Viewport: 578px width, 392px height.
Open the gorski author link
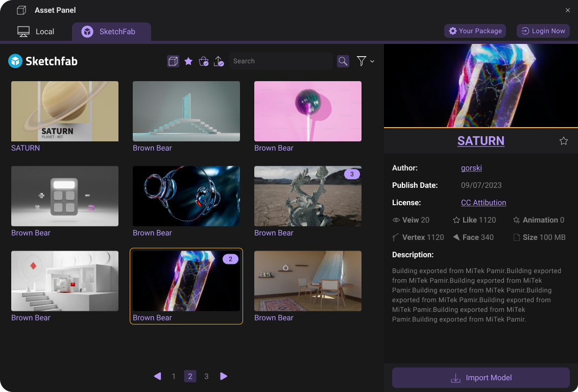coord(471,168)
